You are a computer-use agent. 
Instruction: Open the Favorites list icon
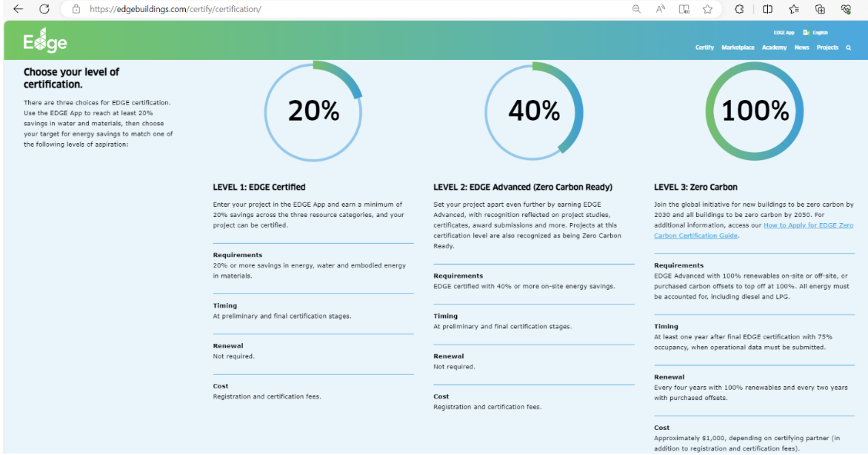(x=793, y=9)
